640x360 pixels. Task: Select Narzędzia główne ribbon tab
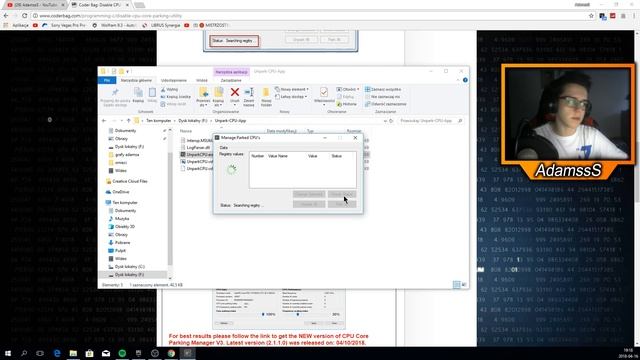click(x=136, y=80)
